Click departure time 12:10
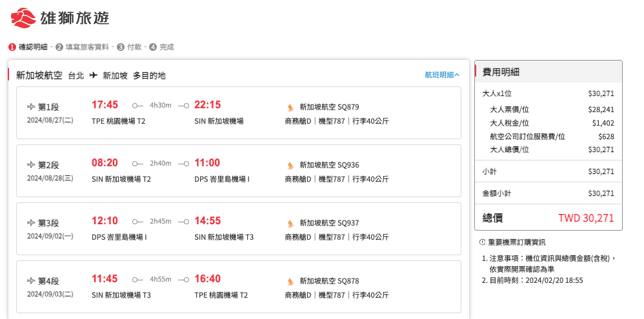 [105, 221]
